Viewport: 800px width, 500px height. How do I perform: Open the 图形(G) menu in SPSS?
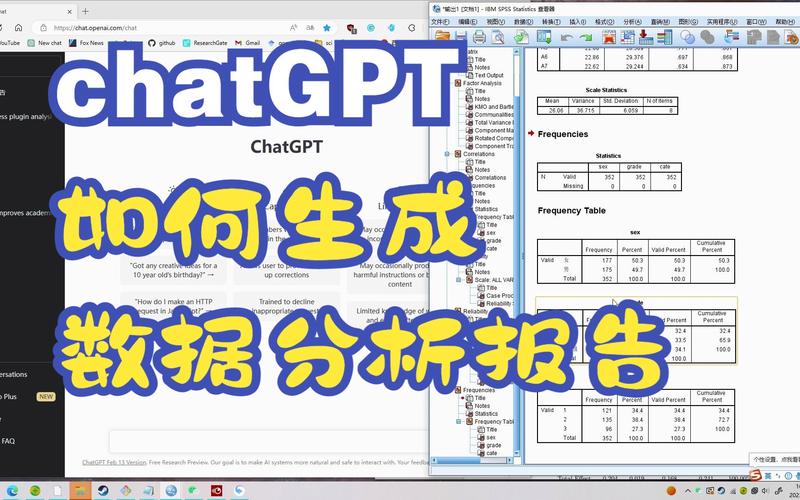[688, 22]
